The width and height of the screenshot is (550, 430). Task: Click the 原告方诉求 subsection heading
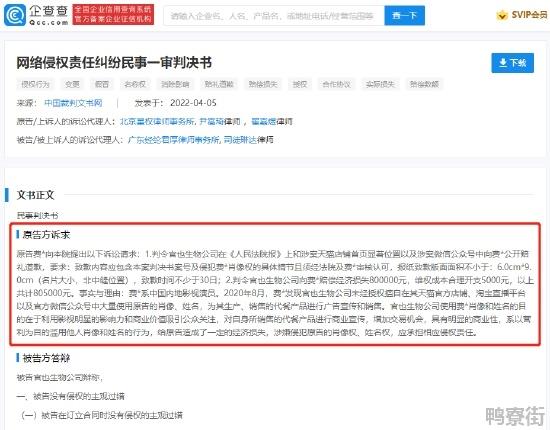(x=46, y=235)
